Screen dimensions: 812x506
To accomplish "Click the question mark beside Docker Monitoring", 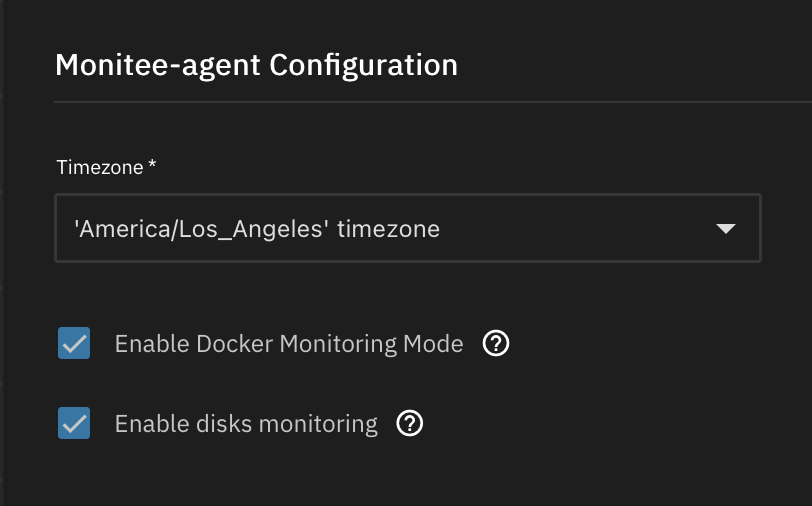I will click(x=496, y=344).
